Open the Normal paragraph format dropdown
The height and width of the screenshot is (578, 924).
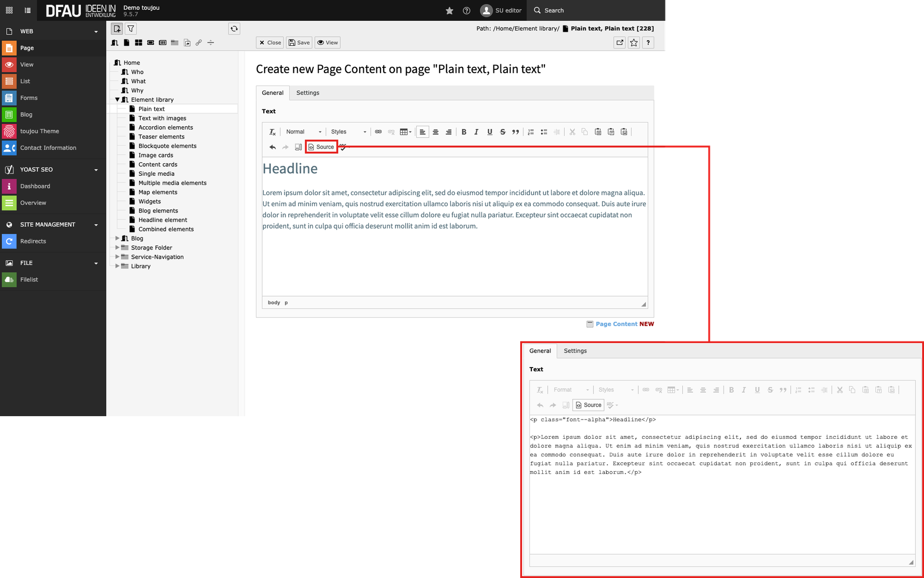pyautogui.click(x=303, y=132)
